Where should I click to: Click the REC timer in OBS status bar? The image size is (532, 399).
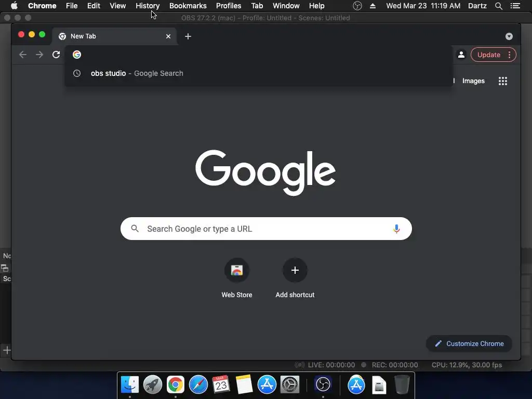tap(395, 365)
